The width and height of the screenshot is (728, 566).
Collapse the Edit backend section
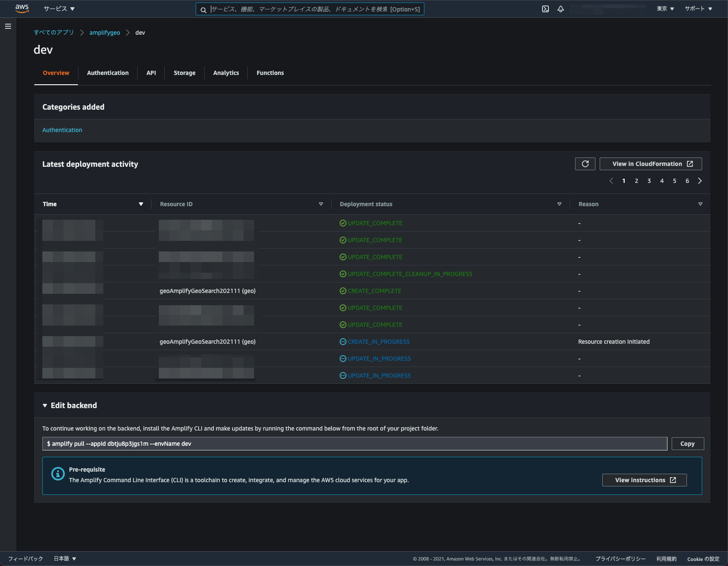tap(45, 406)
